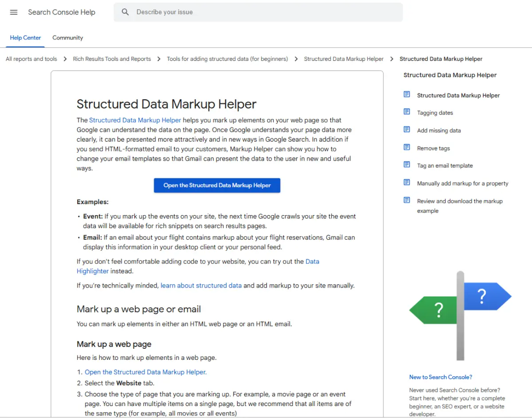Viewport: 532px width, 418px height.
Task: Switch to the Community tab
Action: point(67,38)
